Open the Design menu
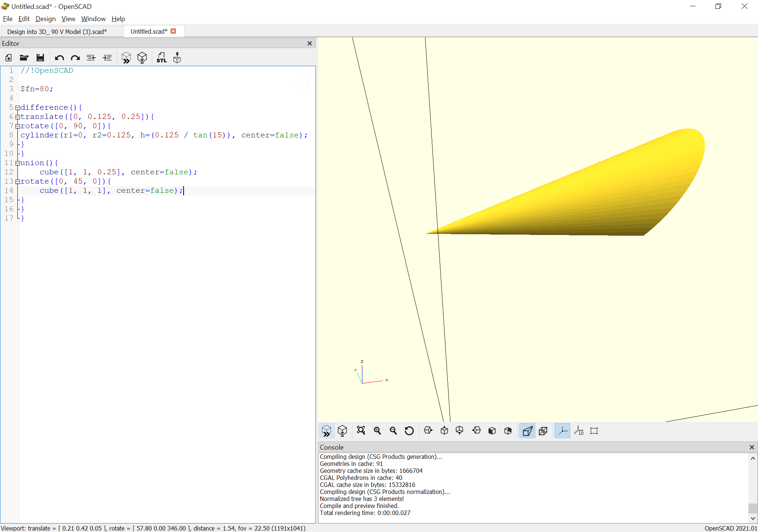 click(x=45, y=19)
